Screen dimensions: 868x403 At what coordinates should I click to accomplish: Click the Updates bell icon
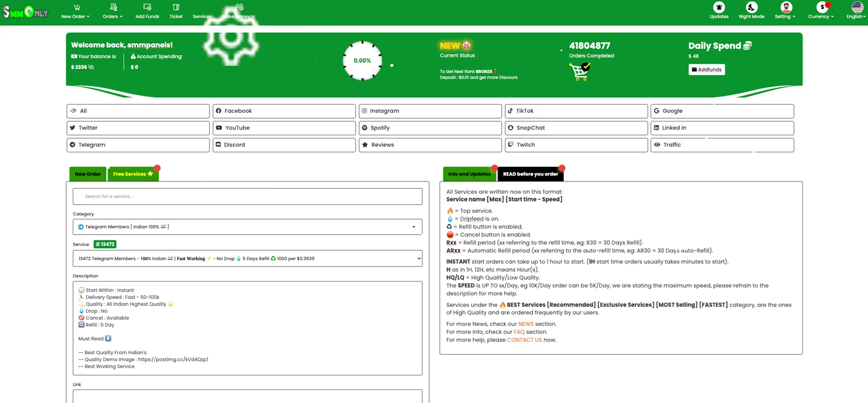pos(718,7)
